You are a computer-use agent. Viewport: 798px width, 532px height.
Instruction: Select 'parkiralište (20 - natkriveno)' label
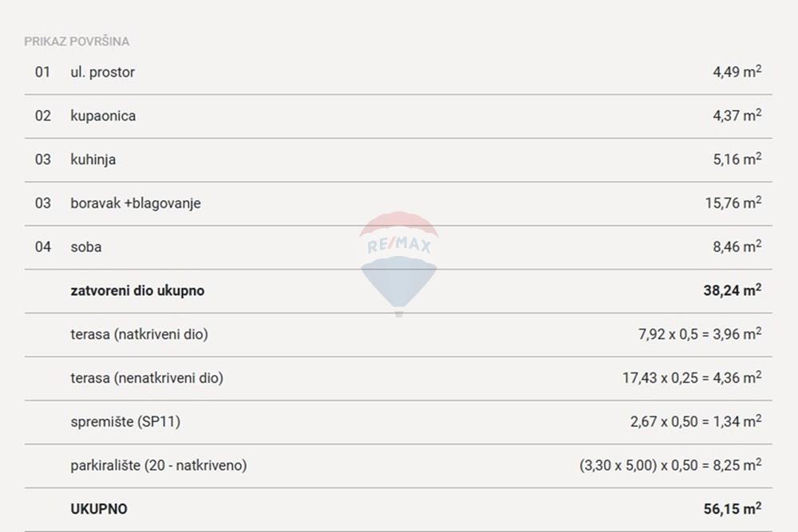[x=158, y=465]
